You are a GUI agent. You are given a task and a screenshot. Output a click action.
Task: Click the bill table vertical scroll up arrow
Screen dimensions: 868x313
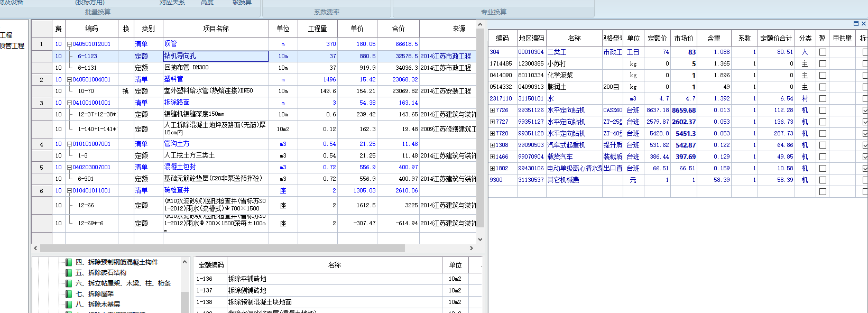pos(480,24)
